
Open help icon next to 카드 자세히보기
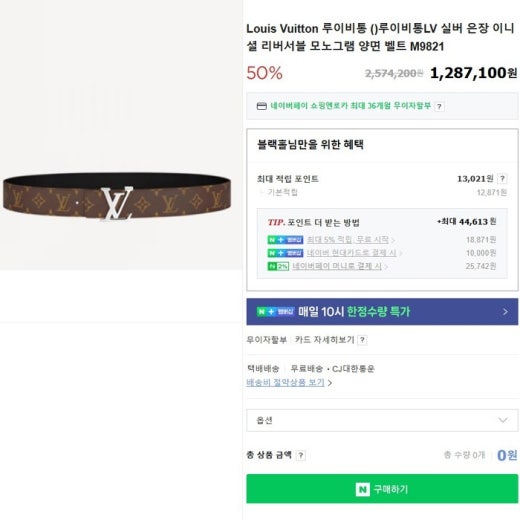(x=362, y=340)
